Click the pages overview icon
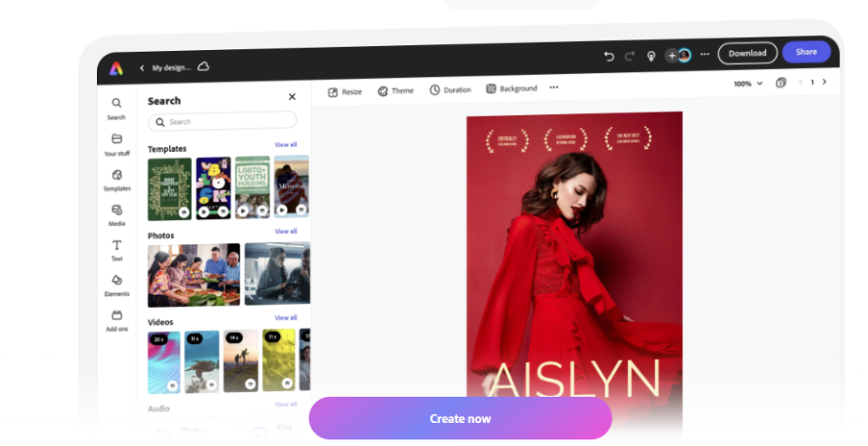The width and height of the screenshot is (868, 446). coord(781,83)
